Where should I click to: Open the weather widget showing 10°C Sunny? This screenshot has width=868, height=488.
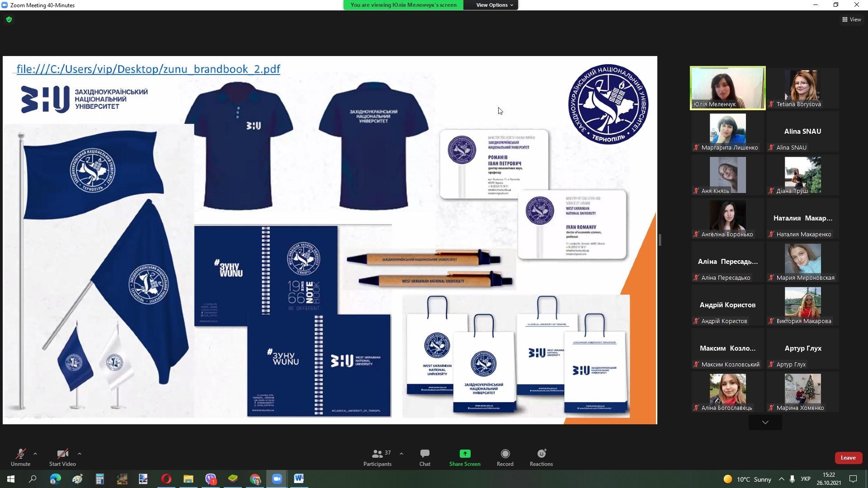pos(747,479)
